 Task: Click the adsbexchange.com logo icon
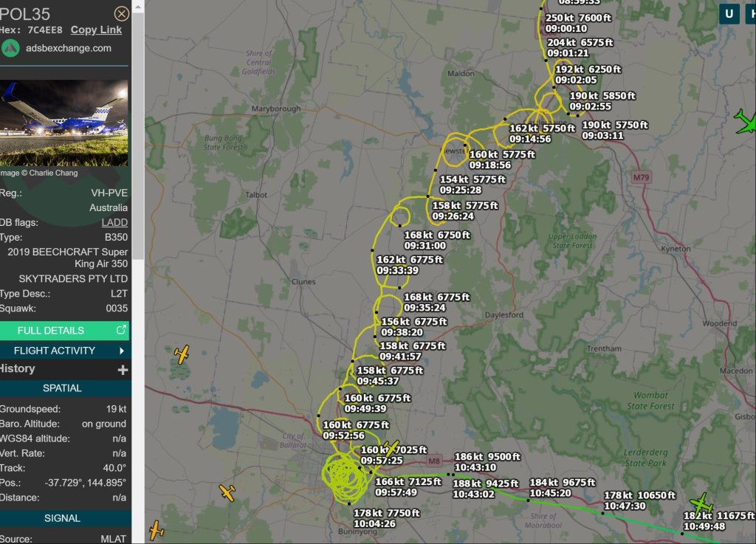pos(10,48)
